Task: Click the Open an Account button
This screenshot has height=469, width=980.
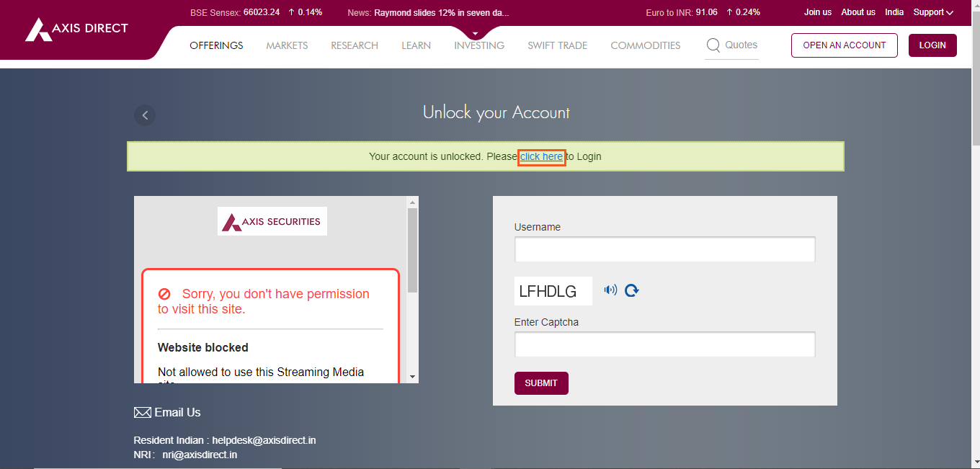Action: click(x=844, y=45)
